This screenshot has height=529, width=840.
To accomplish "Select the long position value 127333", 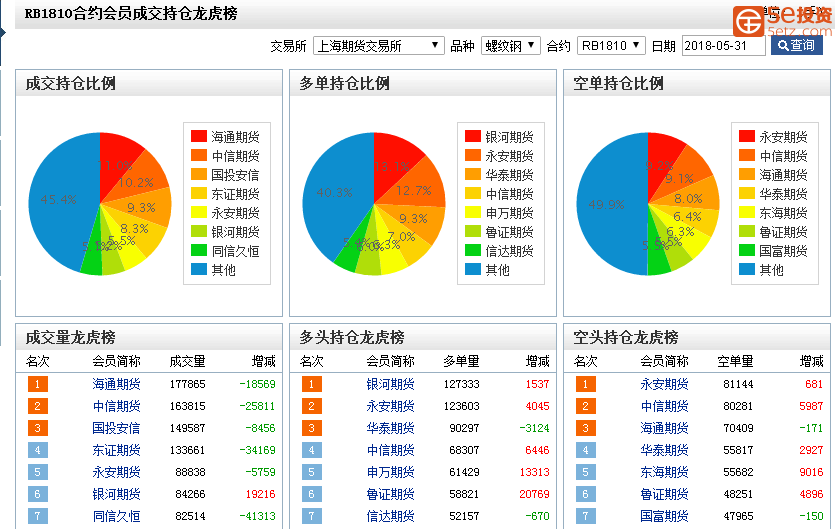I will point(461,384).
